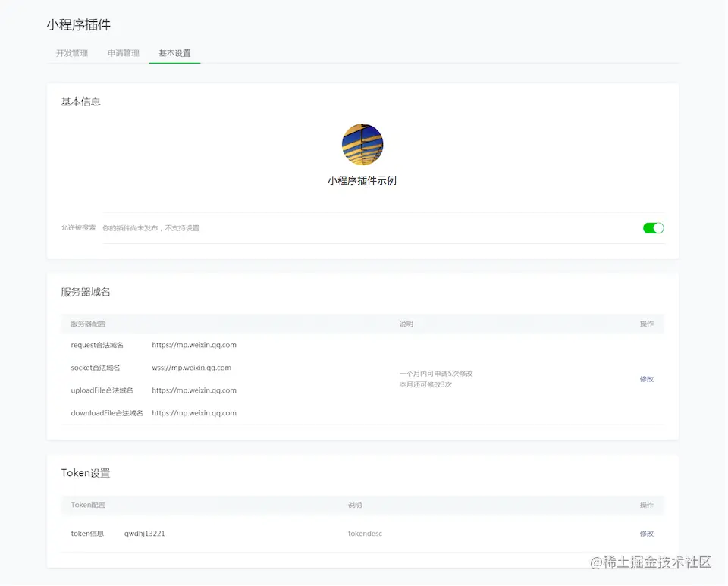Click the uploadFile合法域名 label
This screenshot has width=728, height=586.
[x=102, y=390]
